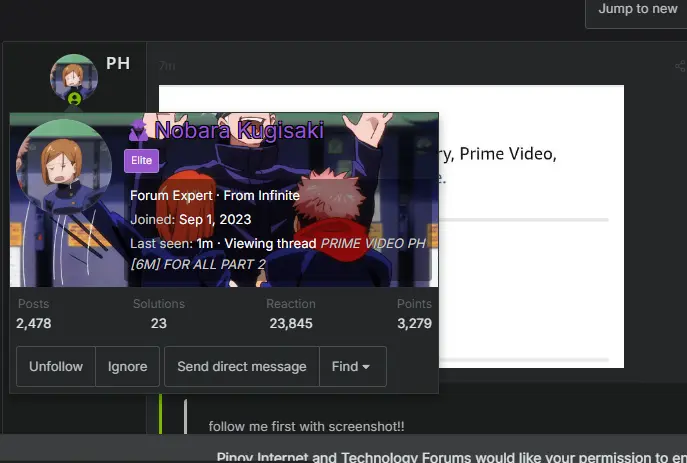This screenshot has height=463, width=687.
Task: Click the share icon on the post
Action: click(680, 66)
